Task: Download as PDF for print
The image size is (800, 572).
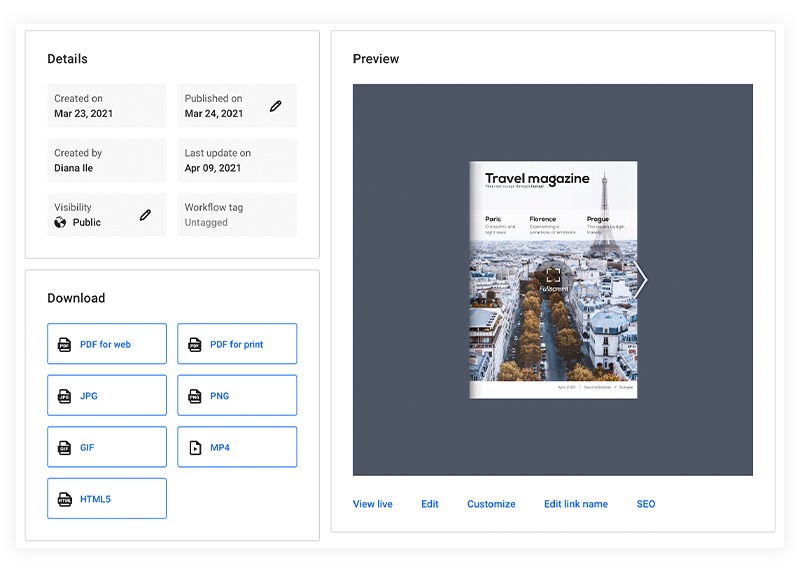Action: (x=237, y=344)
